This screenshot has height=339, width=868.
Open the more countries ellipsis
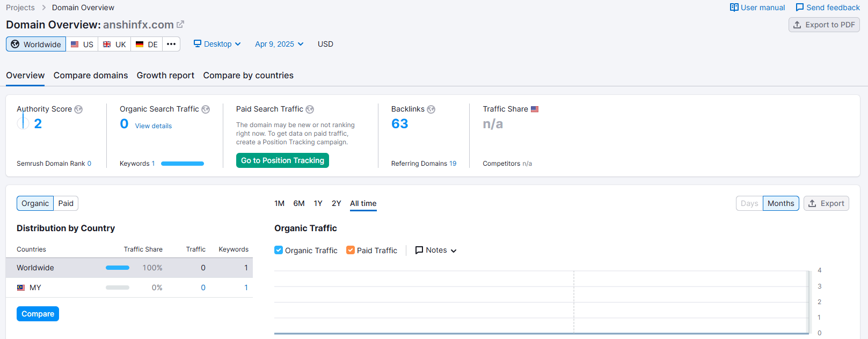171,44
